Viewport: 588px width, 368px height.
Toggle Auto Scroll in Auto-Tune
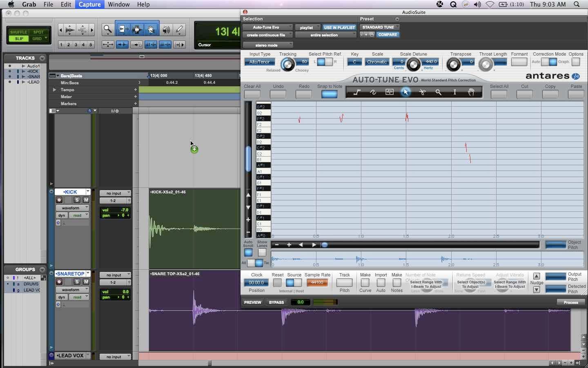248,253
